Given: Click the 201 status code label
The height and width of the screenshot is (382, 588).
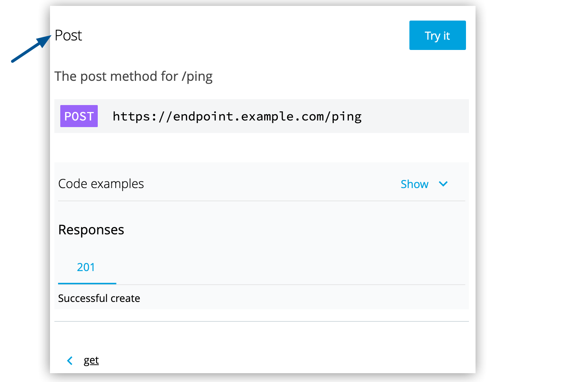Looking at the screenshot, I should [x=86, y=267].
